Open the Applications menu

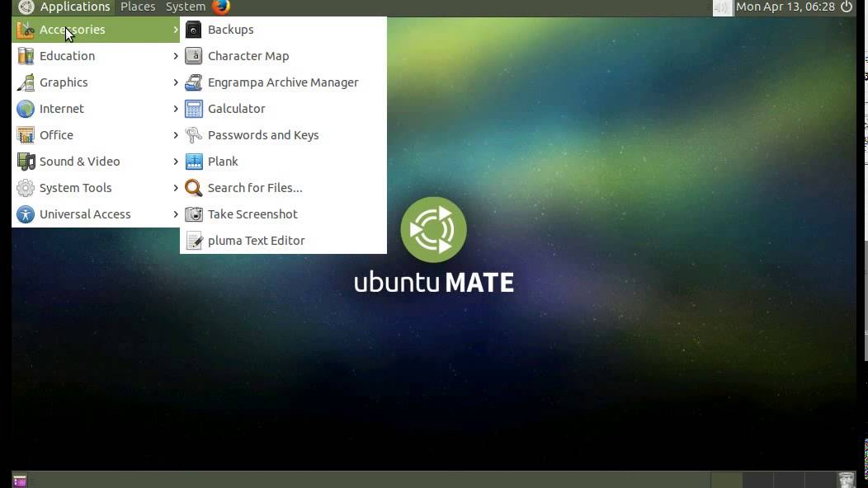tap(64, 7)
